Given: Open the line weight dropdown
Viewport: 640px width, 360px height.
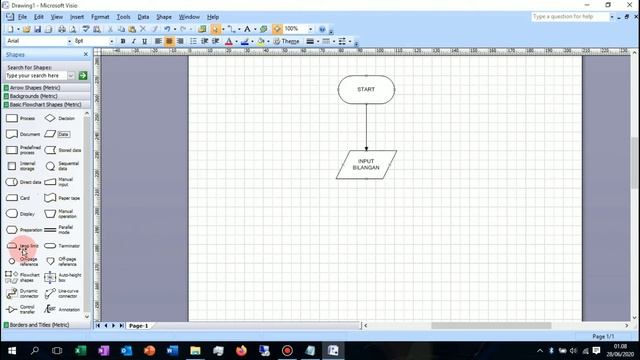Looking at the screenshot, I should (x=312, y=41).
